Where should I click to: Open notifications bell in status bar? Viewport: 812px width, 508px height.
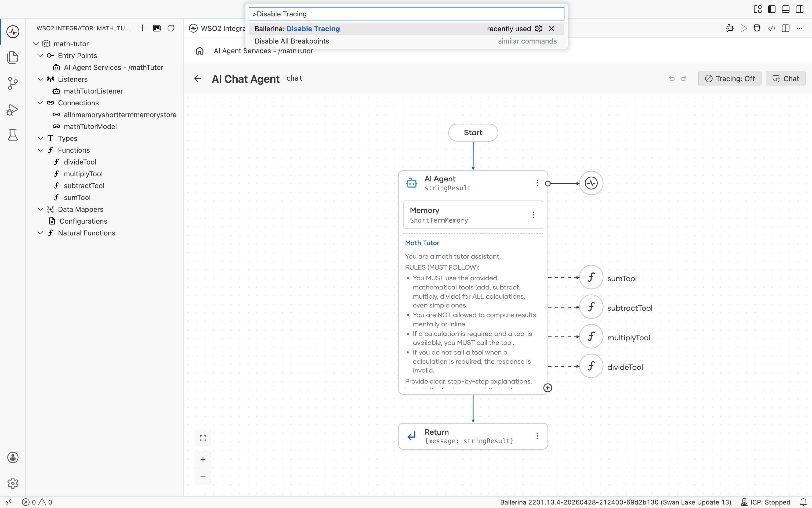[x=803, y=502]
